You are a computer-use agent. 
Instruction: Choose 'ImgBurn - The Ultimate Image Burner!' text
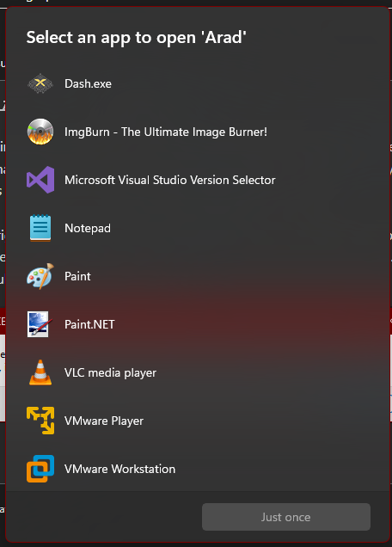(x=166, y=132)
